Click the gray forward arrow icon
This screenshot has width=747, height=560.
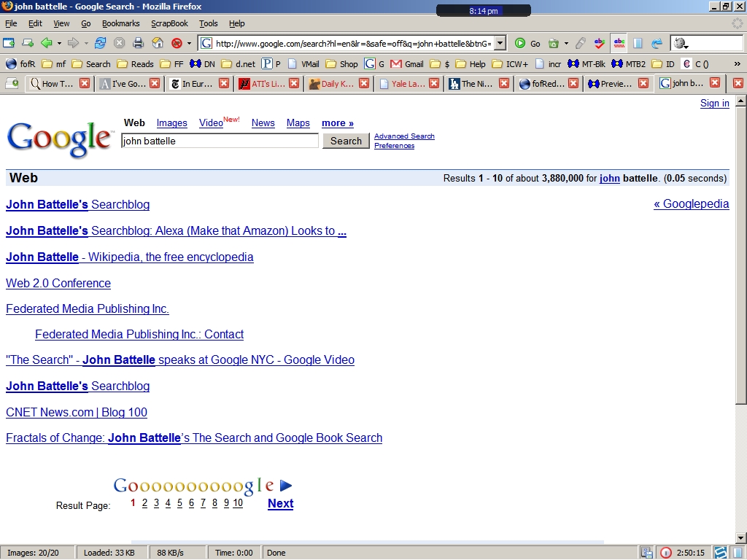(74, 43)
